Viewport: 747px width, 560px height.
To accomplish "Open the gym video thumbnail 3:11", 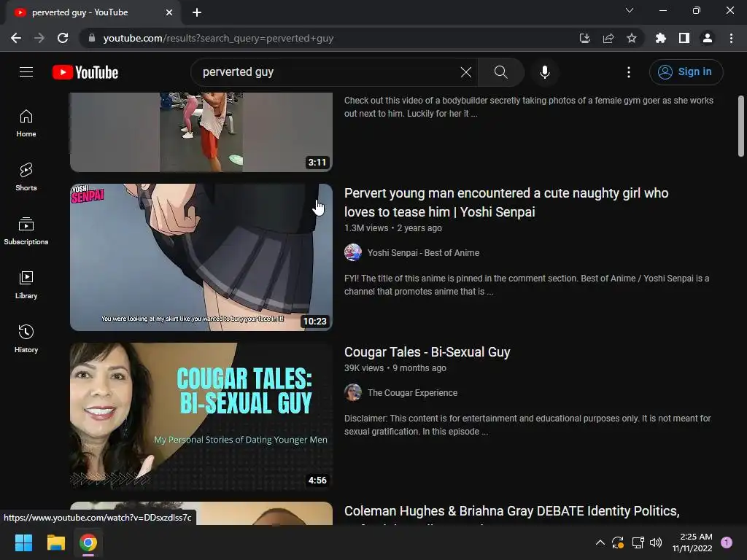I will [x=201, y=132].
